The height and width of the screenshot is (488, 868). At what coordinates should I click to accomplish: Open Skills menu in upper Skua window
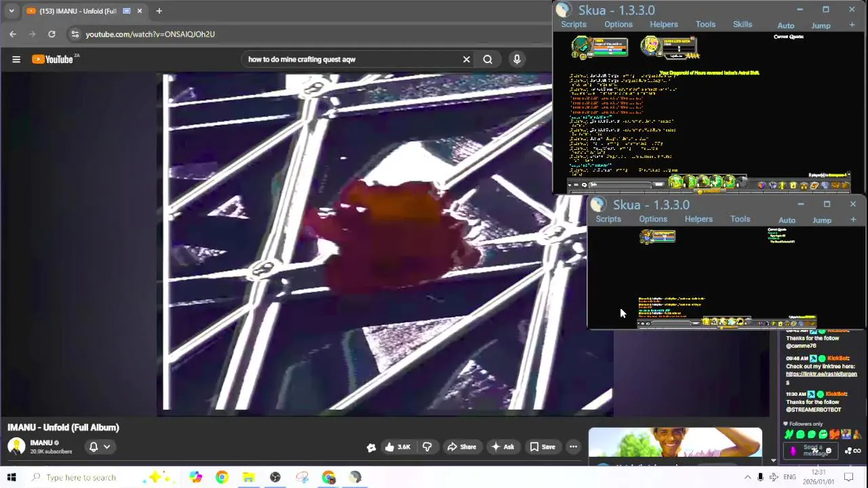[743, 24]
